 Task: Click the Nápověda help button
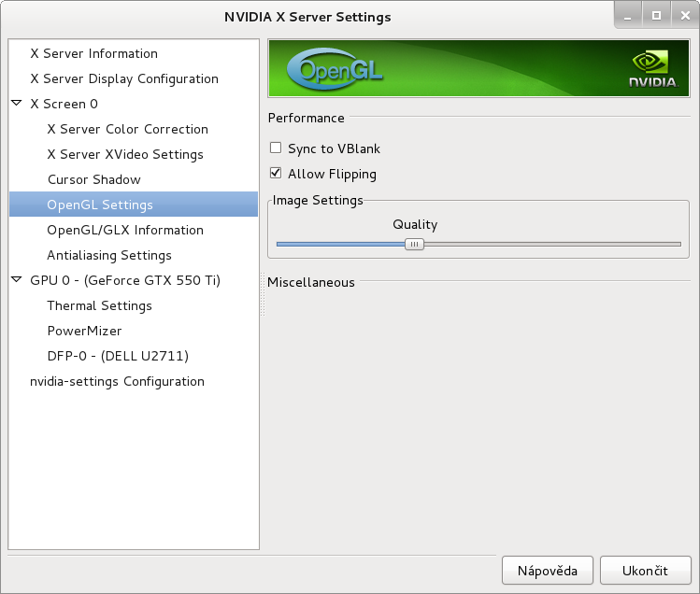coord(548,571)
